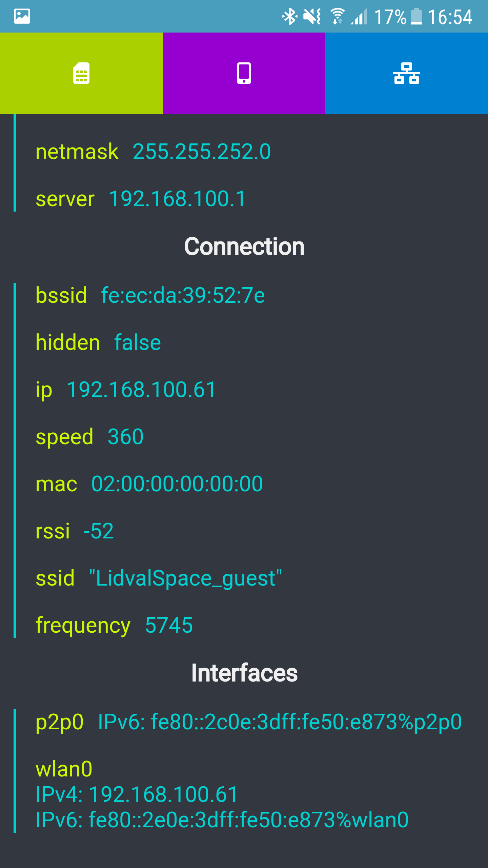Tap the bssid value fe:ec:da:39:52:7e
The height and width of the screenshot is (868, 488).
pyautogui.click(x=183, y=295)
